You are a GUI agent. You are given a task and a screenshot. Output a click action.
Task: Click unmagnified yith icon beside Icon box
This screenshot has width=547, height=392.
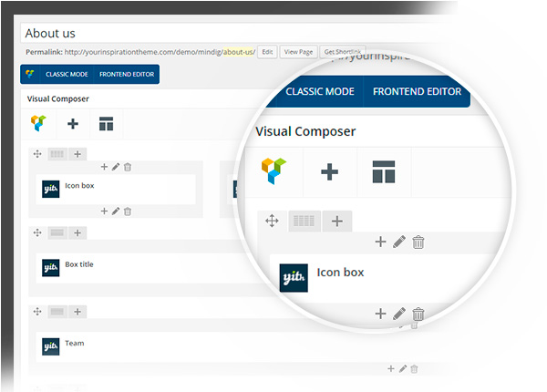[x=50, y=189]
